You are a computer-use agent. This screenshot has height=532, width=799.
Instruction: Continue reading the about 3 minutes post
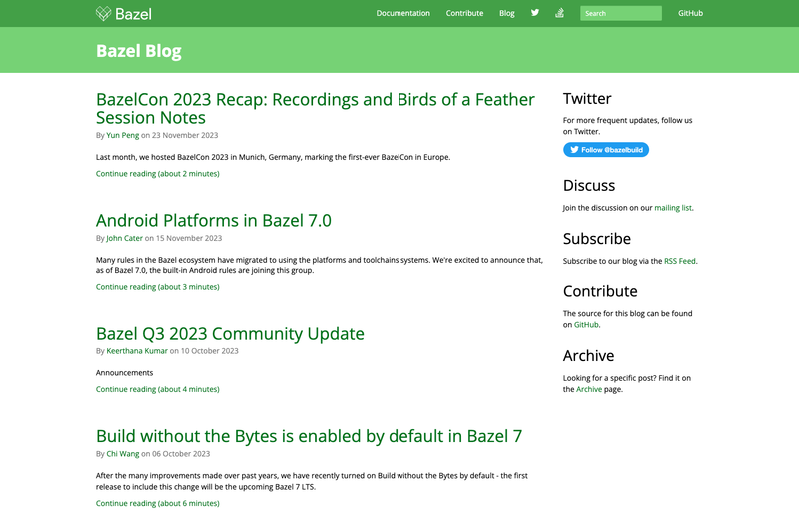pos(158,287)
